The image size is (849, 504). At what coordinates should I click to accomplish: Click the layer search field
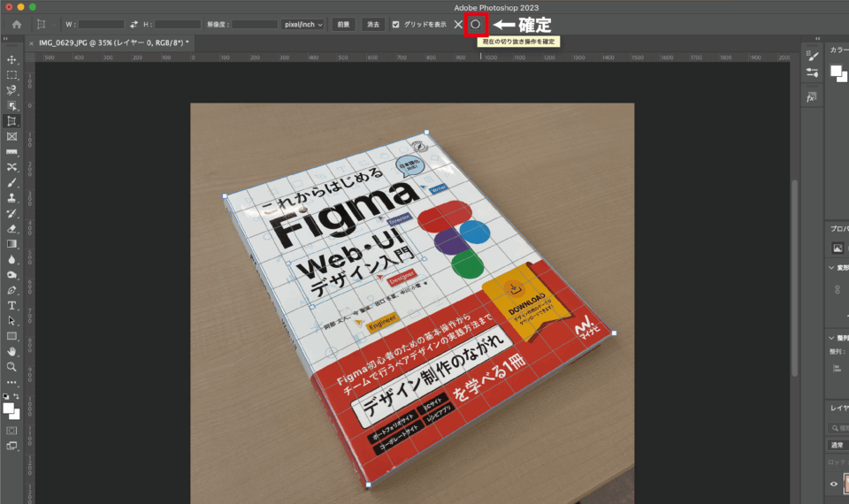840,428
